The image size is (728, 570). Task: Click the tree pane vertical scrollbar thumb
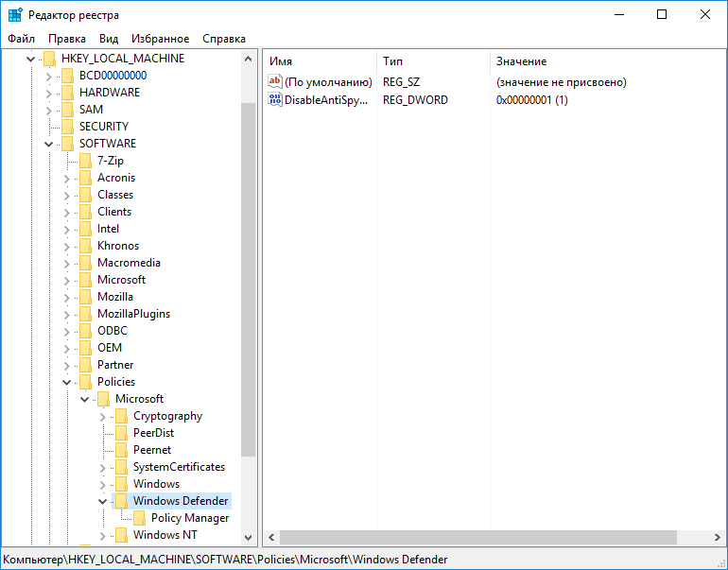(x=249, y=279)
